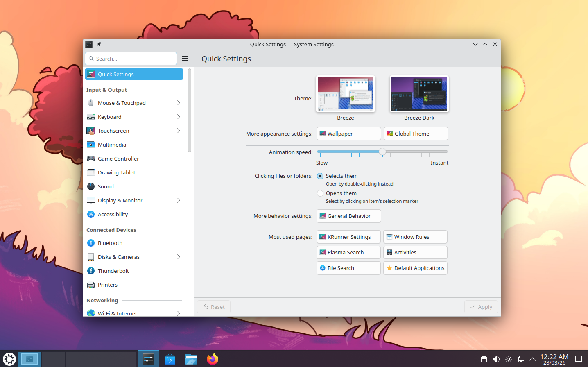Focus the settings Search field

click(x=131, y=59)
